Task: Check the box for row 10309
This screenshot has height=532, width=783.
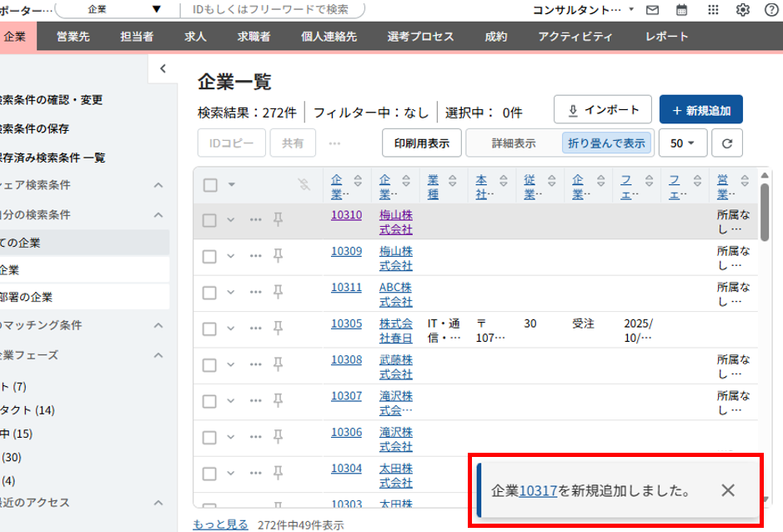Action: point(210,254)
